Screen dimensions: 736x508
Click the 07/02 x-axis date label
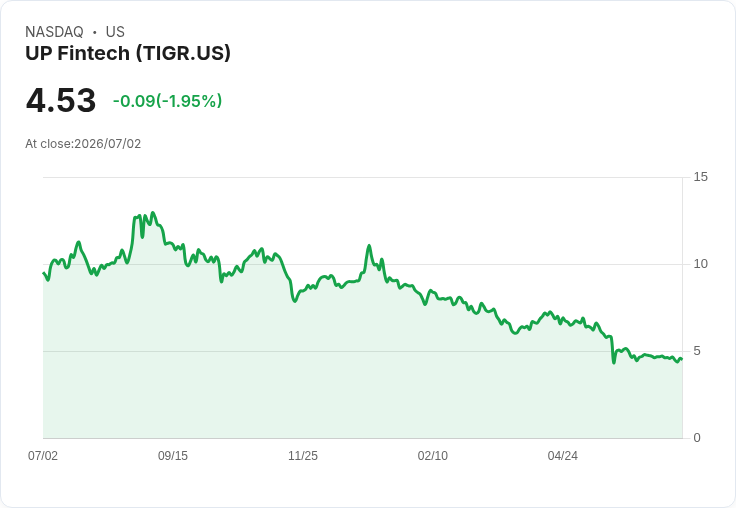(x=43, y=456)
